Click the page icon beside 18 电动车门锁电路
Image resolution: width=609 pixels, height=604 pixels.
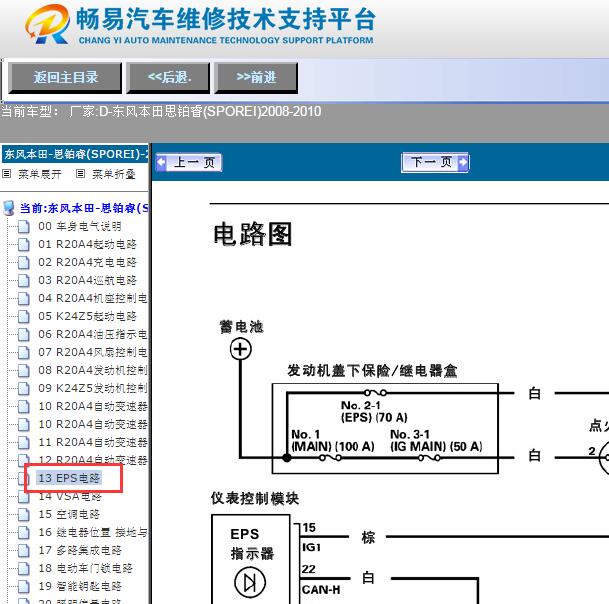(x=23, y=569)
